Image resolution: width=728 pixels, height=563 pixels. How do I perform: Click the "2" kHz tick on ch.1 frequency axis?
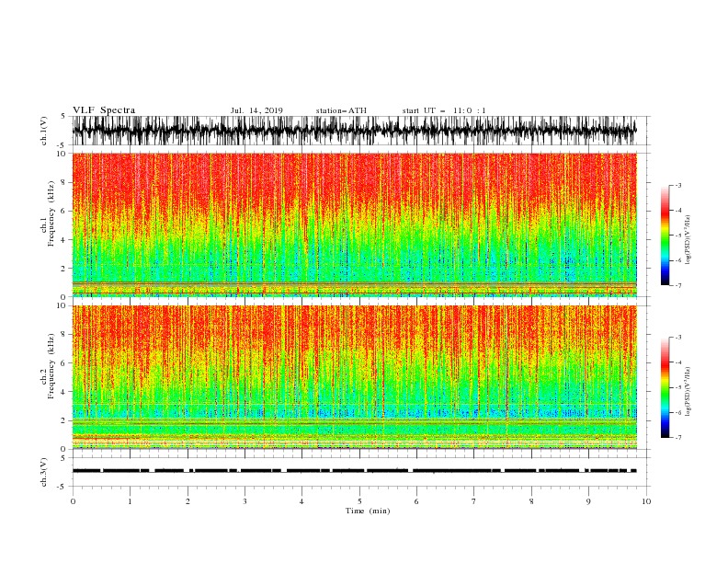pyautogui.click(x=63, y=269)
